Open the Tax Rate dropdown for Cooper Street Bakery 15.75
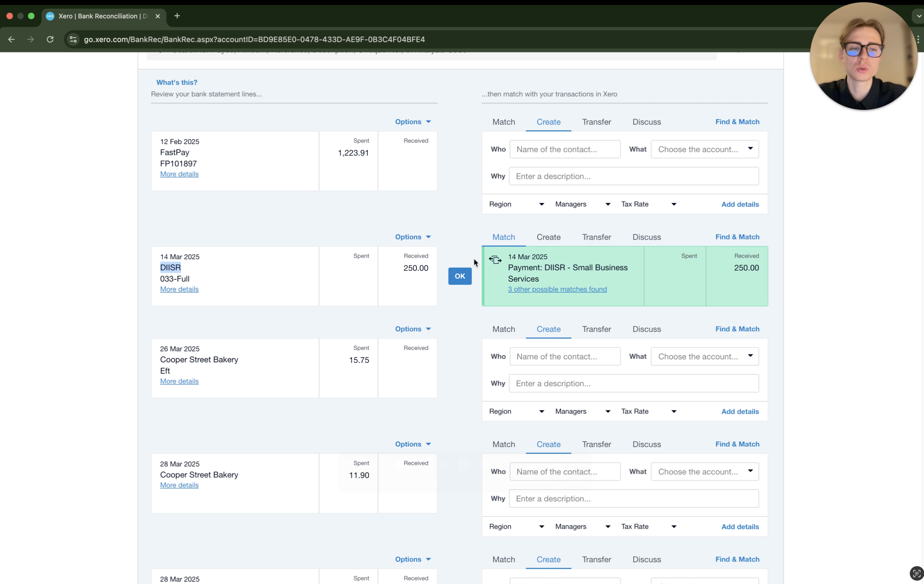 pos(649,411)
